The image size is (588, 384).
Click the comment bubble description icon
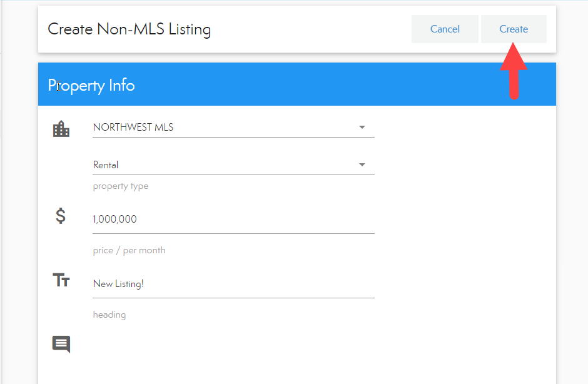click(x=61, y=344)
